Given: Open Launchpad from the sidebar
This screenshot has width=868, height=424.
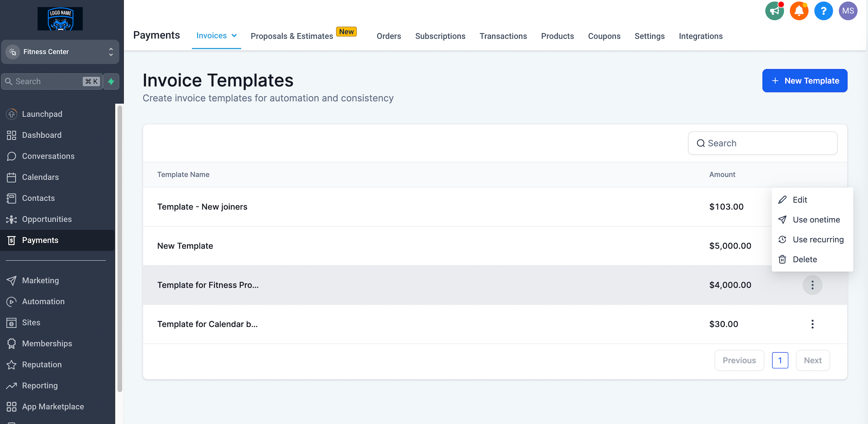Looking at the screenshot, I should coord(42,114).
